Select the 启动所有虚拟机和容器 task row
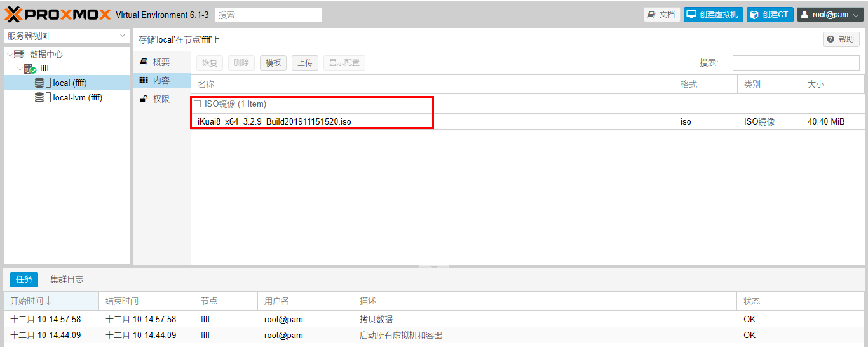 click(434, 335)
